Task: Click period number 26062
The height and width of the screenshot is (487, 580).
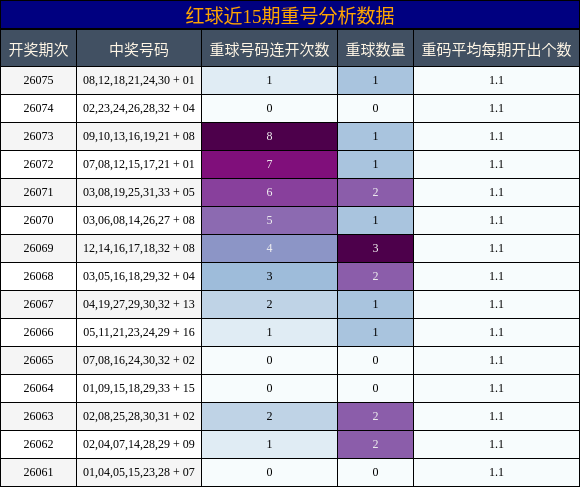Action: pyautogui.click(x=38, y=444)
